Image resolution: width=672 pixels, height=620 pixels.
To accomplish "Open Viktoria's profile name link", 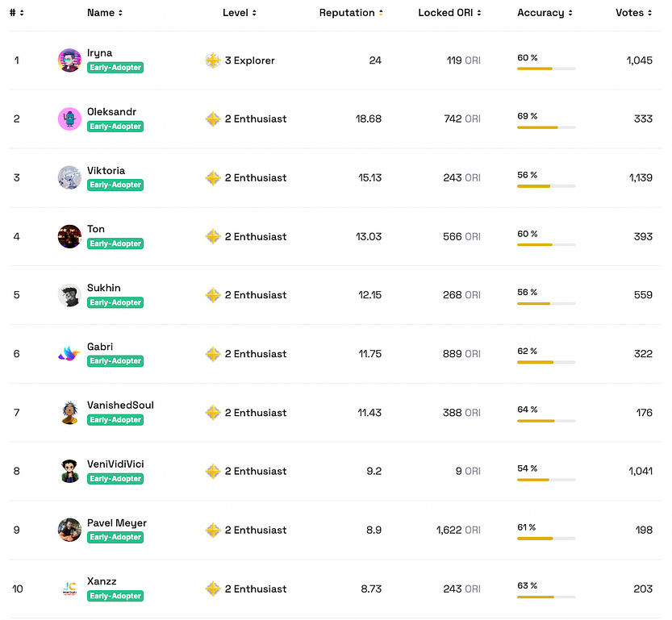I will click(x=106, y=170).
